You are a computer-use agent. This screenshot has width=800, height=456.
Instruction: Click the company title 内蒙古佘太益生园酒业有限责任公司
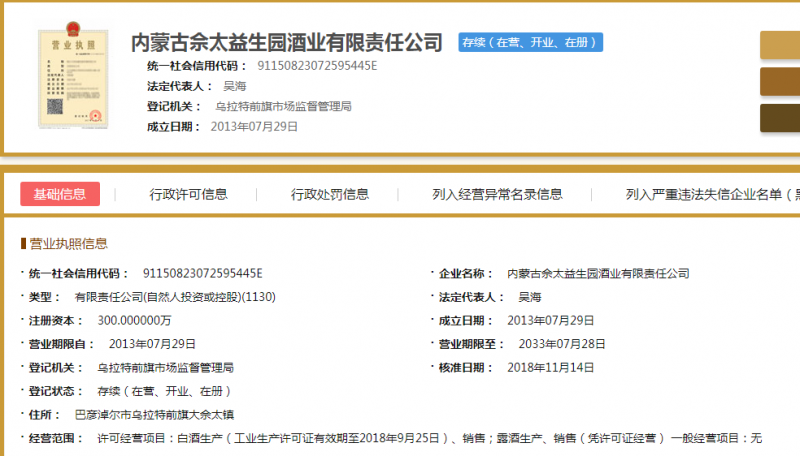pyautogui.click(x=287, y=42)
